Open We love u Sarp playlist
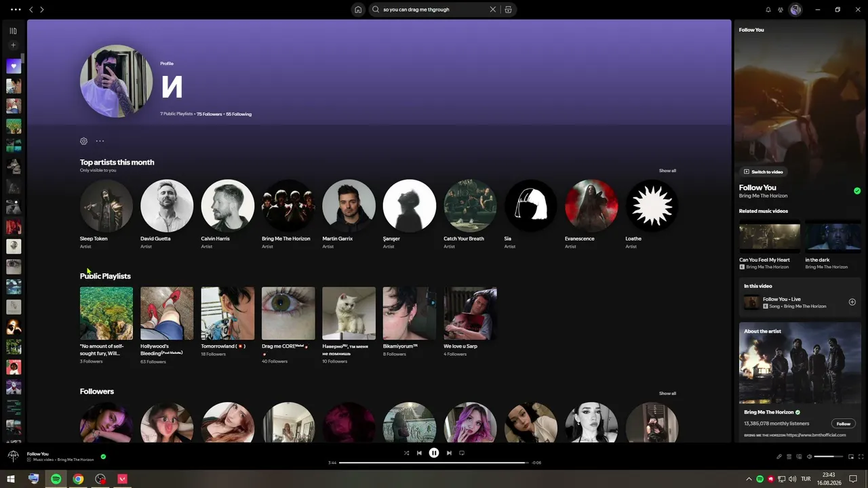This screenshot has width=868, height=488. (471, 323)
